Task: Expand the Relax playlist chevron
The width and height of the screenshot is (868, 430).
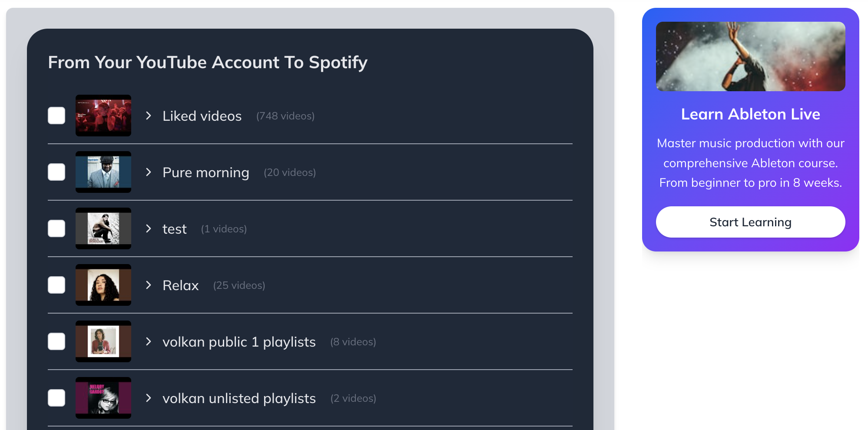Action: (149, 285)
